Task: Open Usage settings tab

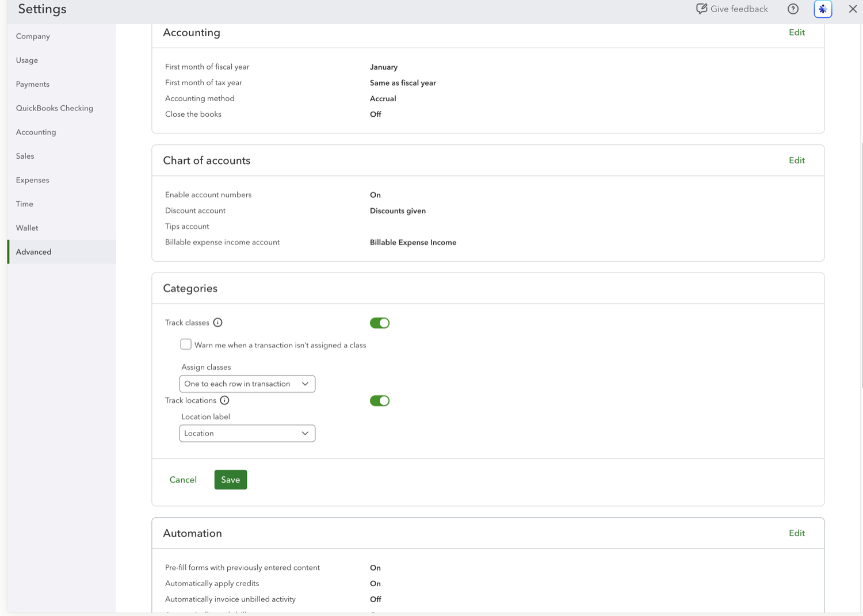Action: [62, 60]
